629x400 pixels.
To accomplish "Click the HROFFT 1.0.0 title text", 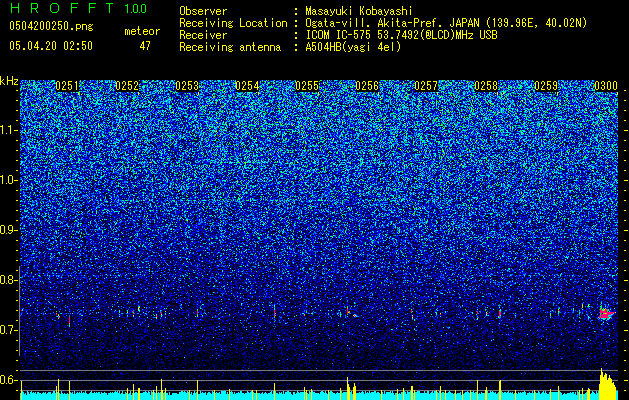I will (78, 8).
